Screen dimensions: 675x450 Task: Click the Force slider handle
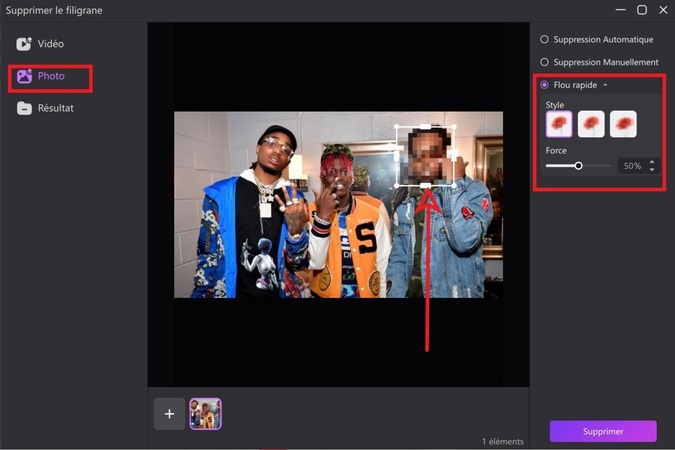[579, 165]
